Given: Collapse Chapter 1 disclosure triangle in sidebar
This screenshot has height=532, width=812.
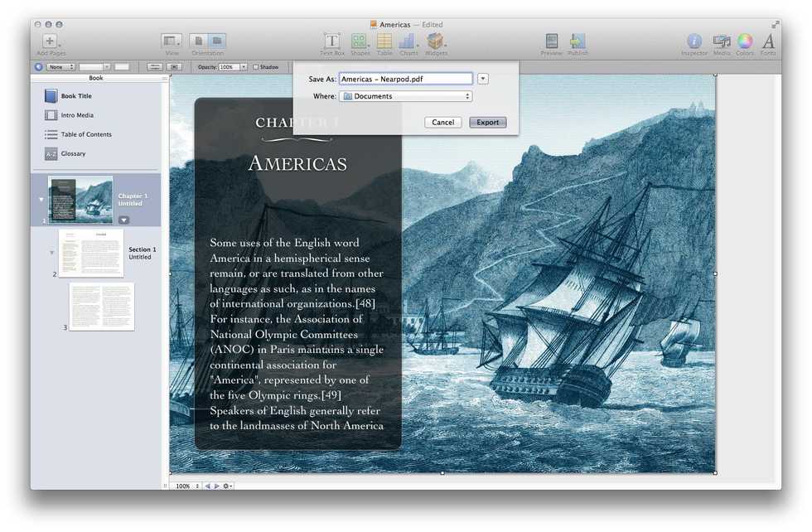Looking at the screenshot, I should tap(41, 200).
